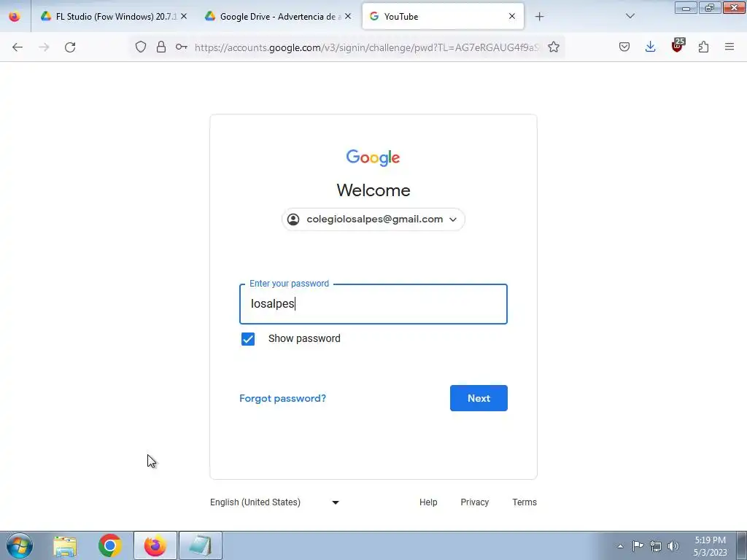
Task: Open the Firefox hamburger application menu
Action: pyautogui.click(x=729, y=47)
